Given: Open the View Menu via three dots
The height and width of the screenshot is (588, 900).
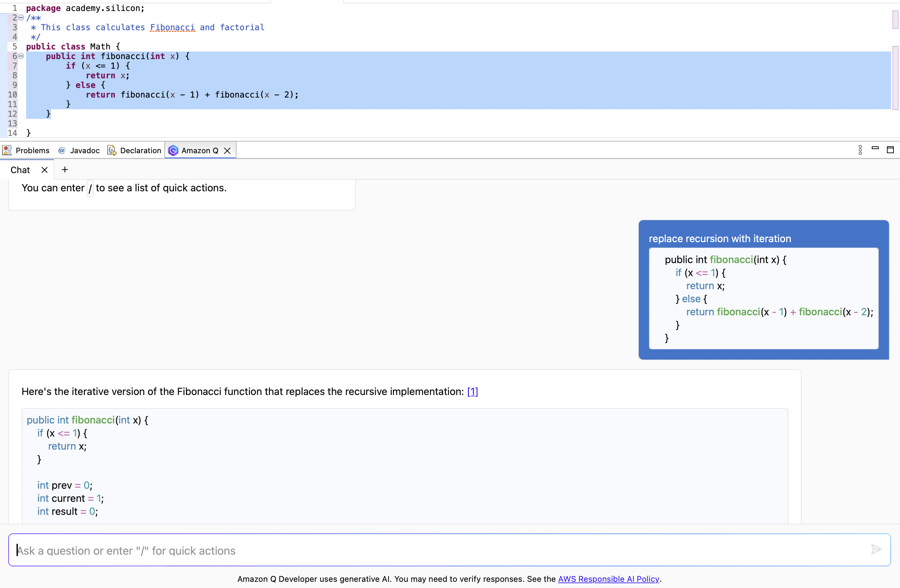Looking at the screenshot, I should [859, 150].
